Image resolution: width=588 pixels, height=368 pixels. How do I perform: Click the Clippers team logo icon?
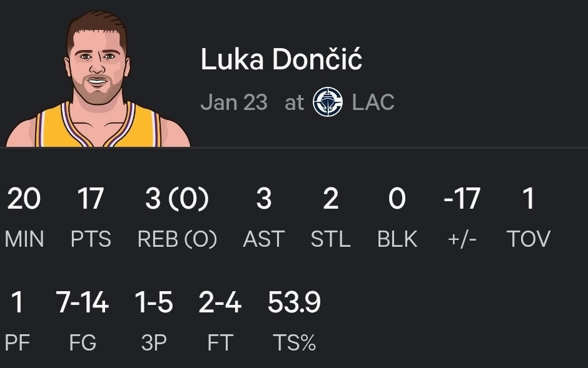[x=328, y=102]
